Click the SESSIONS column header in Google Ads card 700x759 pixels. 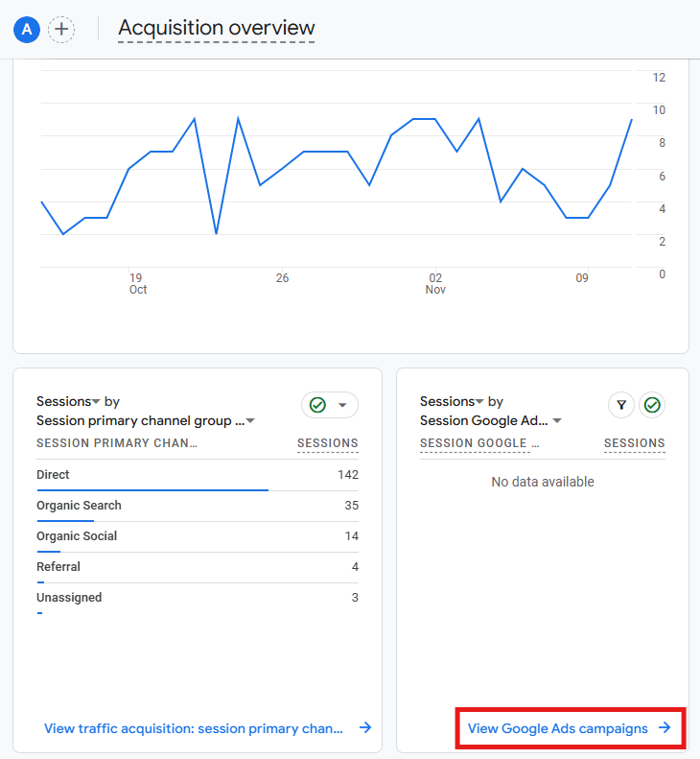(634, 443)
